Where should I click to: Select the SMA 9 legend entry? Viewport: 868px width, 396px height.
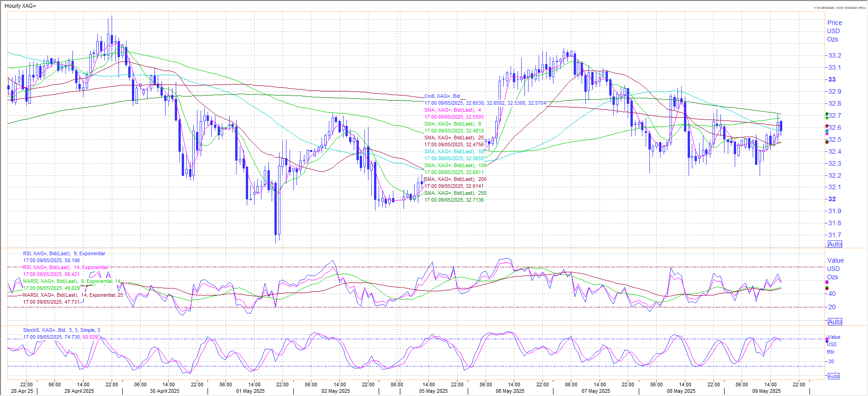click(452, 124)
